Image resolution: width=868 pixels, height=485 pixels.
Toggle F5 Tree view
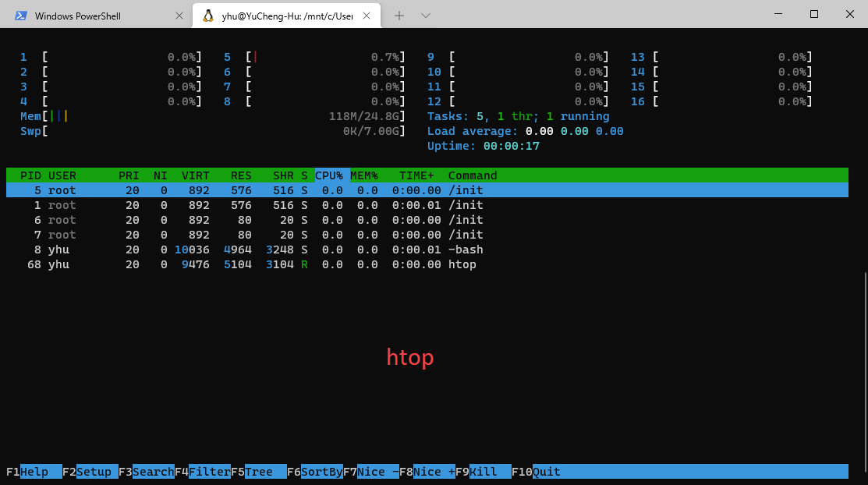click(x=258, y=472)
